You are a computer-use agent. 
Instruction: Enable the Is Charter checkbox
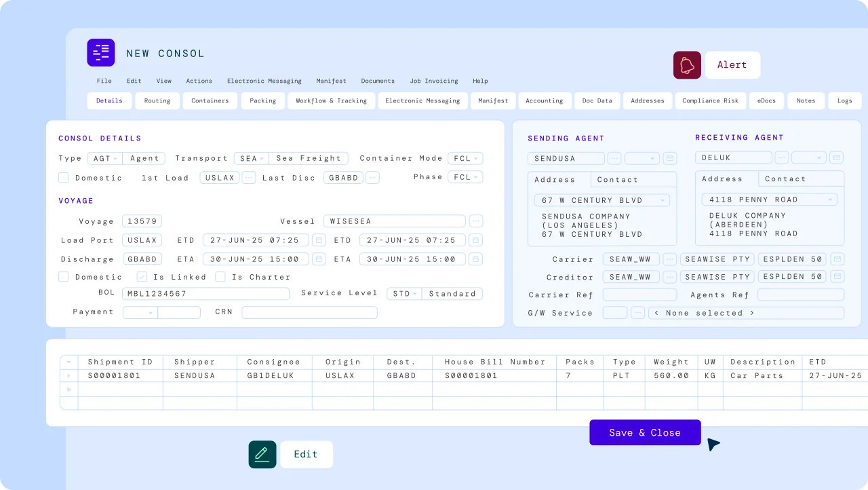click(x=220, y=277)
